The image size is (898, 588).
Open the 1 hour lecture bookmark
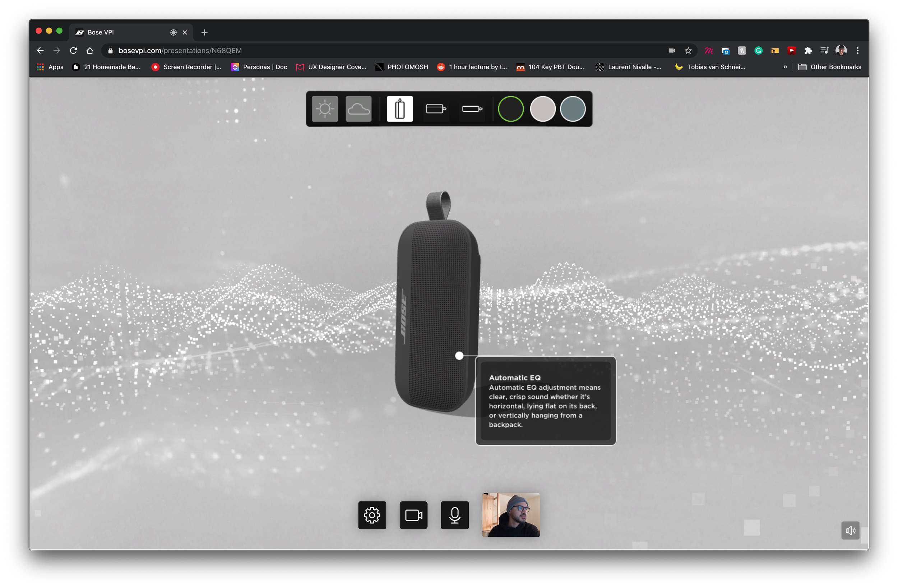click(472, 67)
